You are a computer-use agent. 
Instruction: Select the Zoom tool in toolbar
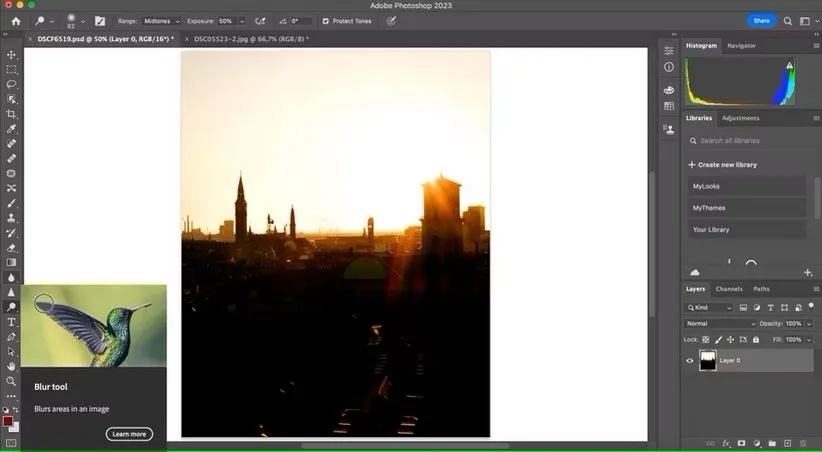coord(12,381)
